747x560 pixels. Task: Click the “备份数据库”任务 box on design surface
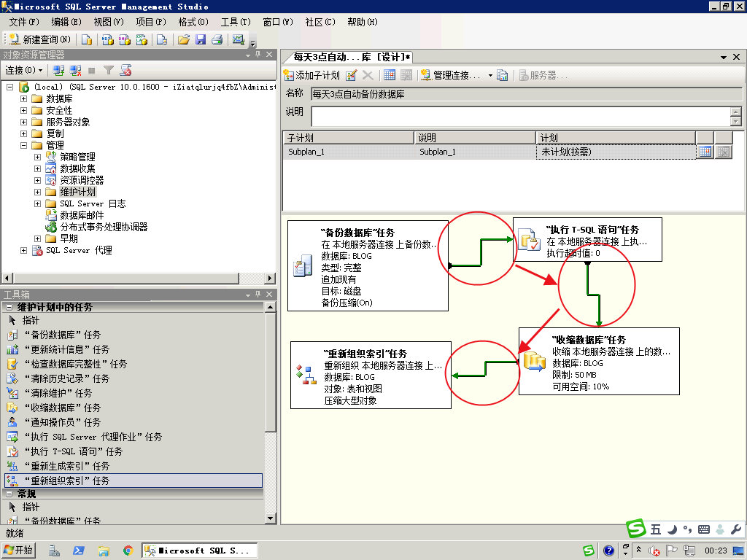368,265
